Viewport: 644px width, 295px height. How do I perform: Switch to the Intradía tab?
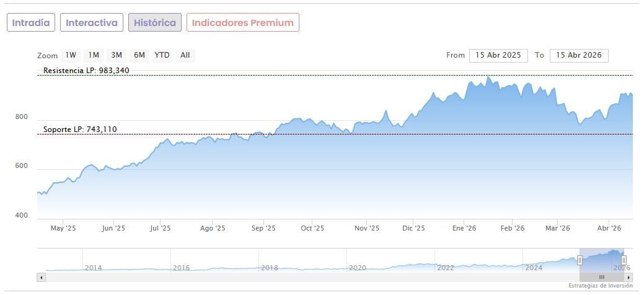pyautogui.click(x=31, y=22)
